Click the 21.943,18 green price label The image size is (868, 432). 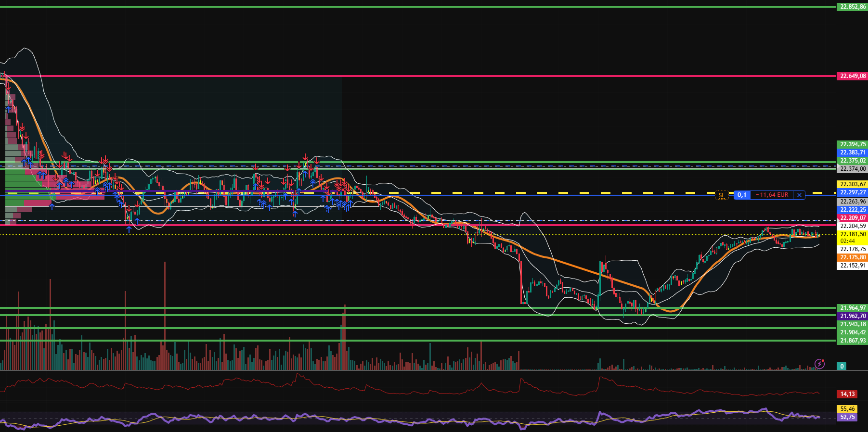853,324
